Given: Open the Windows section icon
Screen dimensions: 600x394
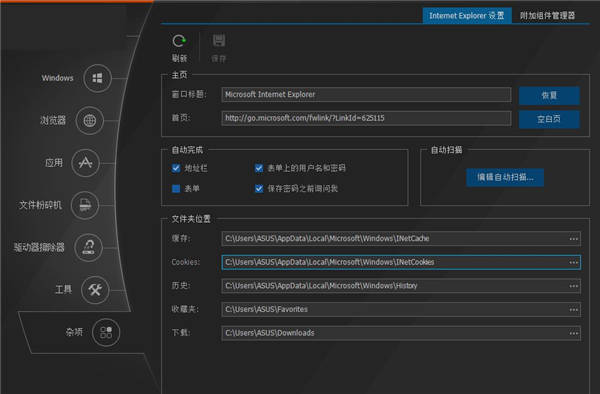Looking at the screenshot, I should click(98, 78).
